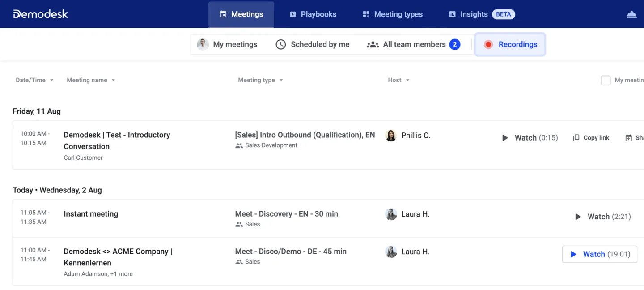Open the Instant meeting entry

tap(91, 214)
